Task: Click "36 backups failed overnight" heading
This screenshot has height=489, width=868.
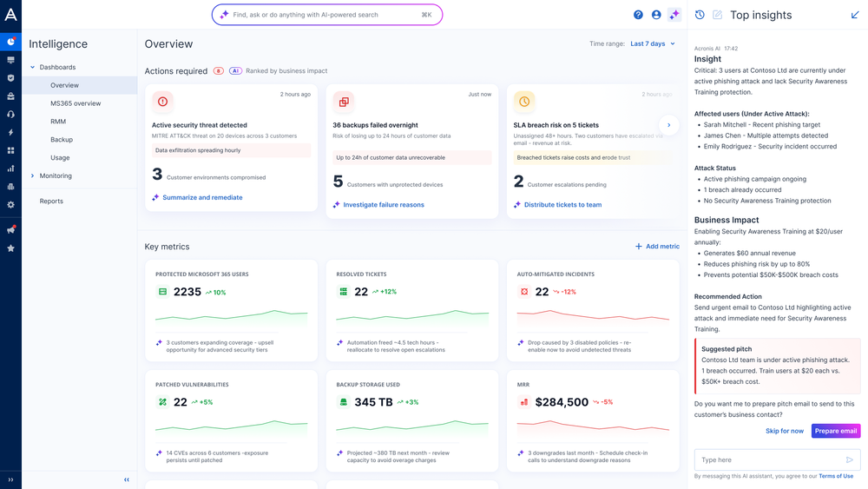Action: click(x=375, y=125)
